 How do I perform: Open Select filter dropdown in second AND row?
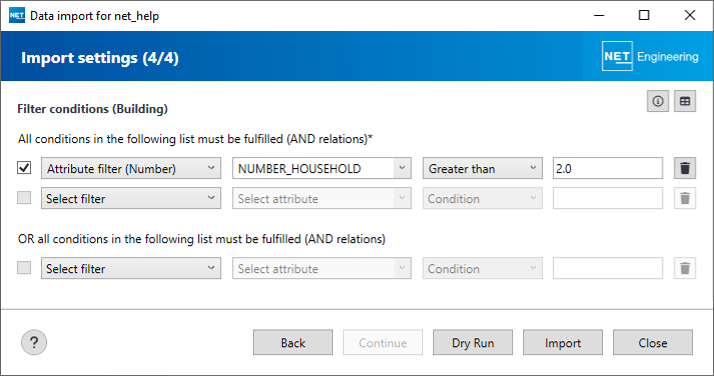coord(131,198)
